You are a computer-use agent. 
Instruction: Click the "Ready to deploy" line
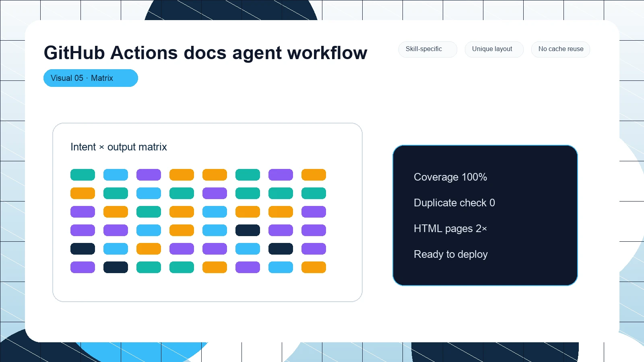[x=451, y=254]
